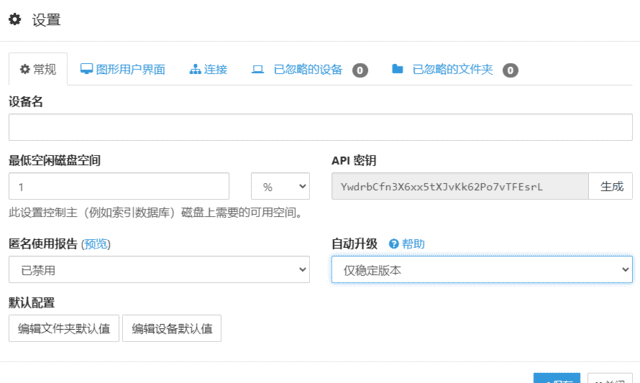Click the blue save button at bottom
The image size is (640, 383).
point(557,378)
